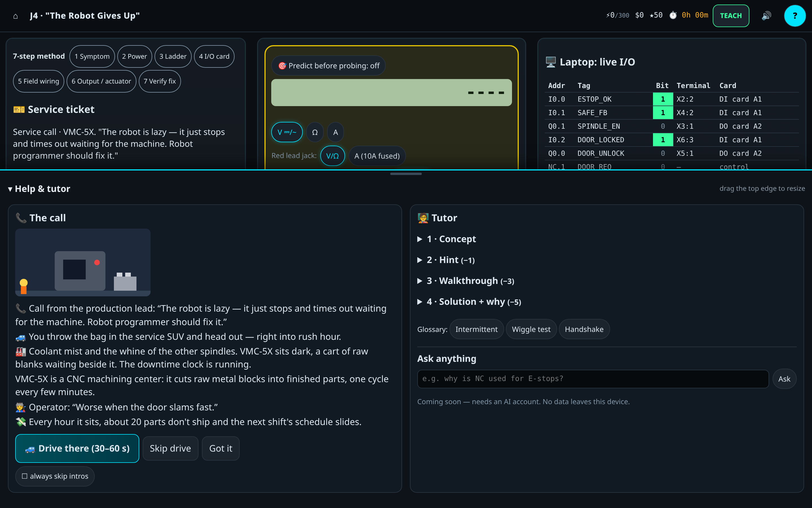
Task: Select the Ω resistance mode
Action: [315, 132]
